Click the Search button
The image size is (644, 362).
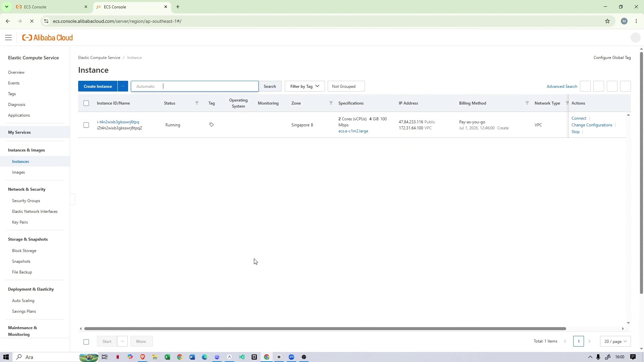pyautogui.click(x=270, y=86)
